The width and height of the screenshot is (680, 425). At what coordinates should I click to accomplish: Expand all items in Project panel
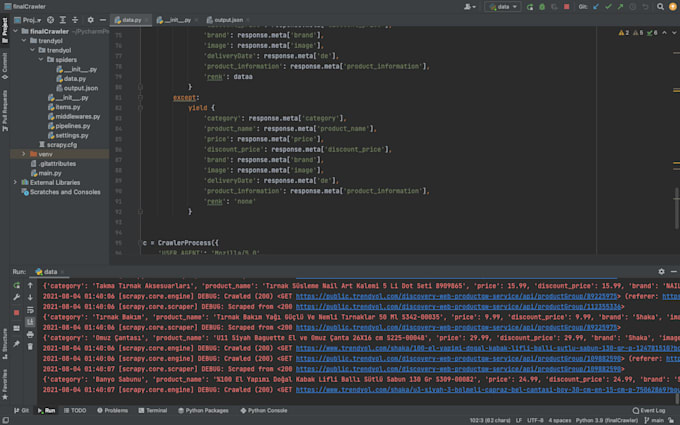pos(63,20)
